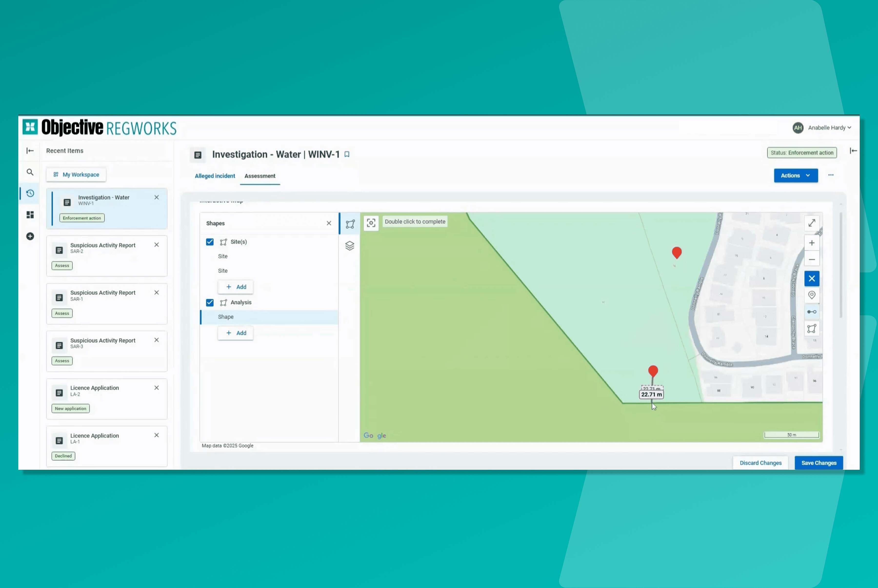
Task: Open the Actions dropdown button
Action: pos(796,176)
